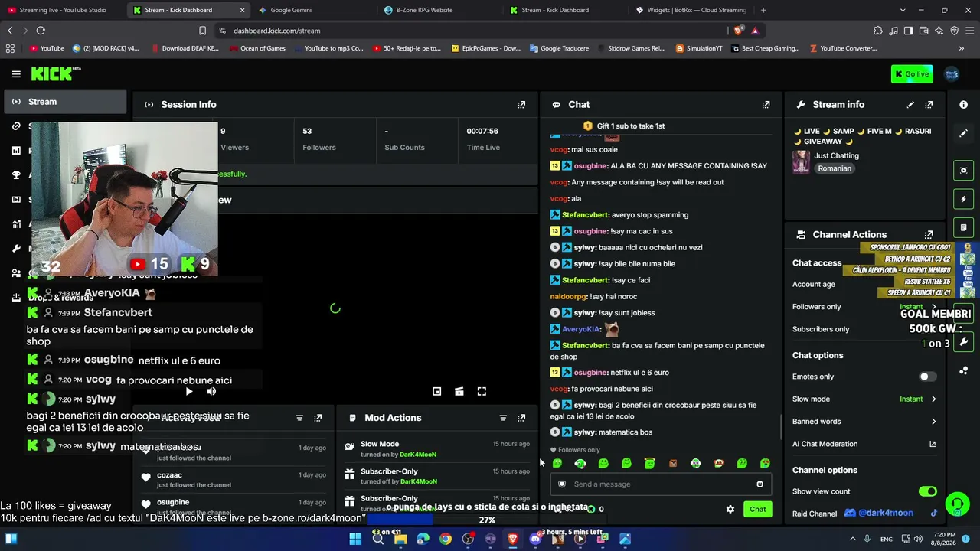980x551 pixels.
Task: Open the YouTube bookmark
Action: click(x=46, y=48)
